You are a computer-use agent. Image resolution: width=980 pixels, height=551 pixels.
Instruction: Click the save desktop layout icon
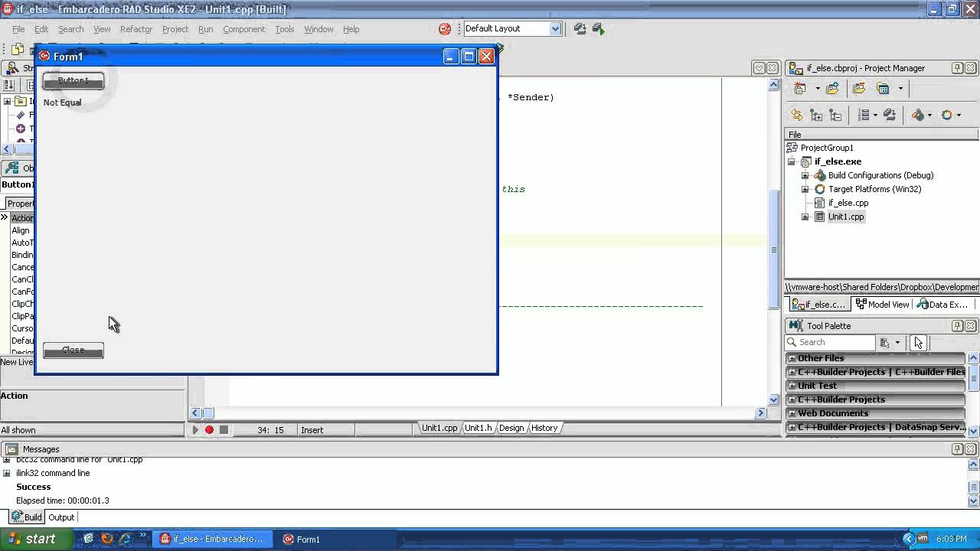580,29
